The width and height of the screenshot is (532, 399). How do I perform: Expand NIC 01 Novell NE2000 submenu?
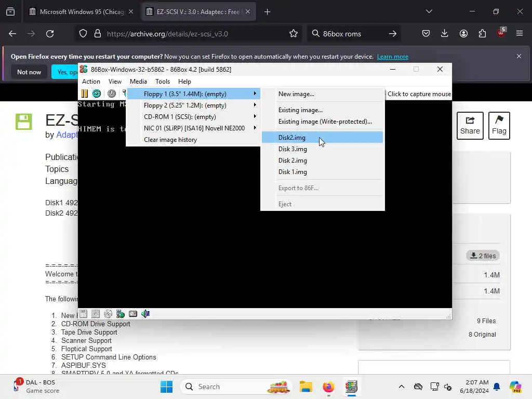click(x=194, y=128)
